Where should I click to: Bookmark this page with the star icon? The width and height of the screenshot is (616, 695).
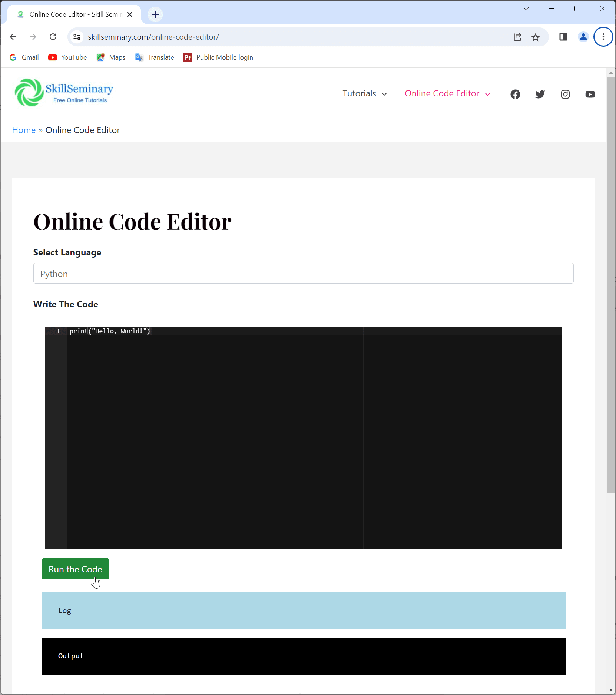(x=535, y=37)
